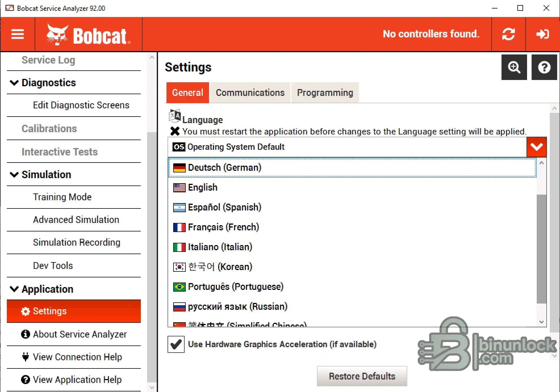Click the login arrow icon
This screenshot has width=560, height=392.
542,34
